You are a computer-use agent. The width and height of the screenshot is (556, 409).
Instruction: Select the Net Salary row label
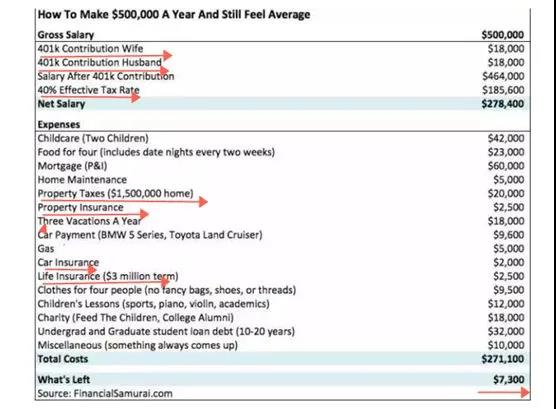point(61,104)
